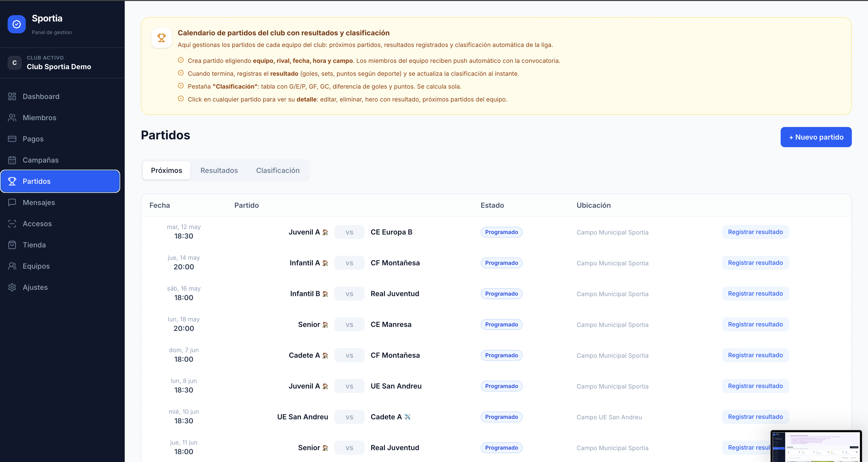The height and width of the screenshot is (462, 868).
Task: Open Mensajes from the sidebar
Action: click(x=60, y=202)
